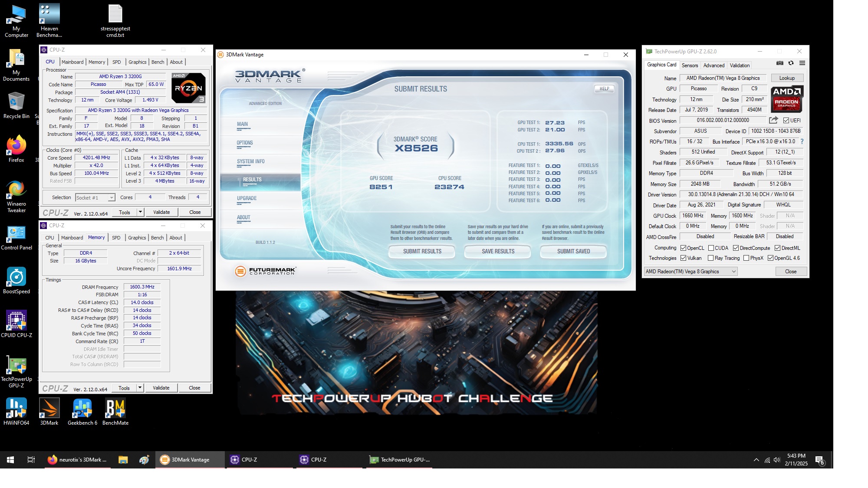Click Close button in GPU-Z window
The width and height of the screenshot is (868, 488).
[790, 272]
